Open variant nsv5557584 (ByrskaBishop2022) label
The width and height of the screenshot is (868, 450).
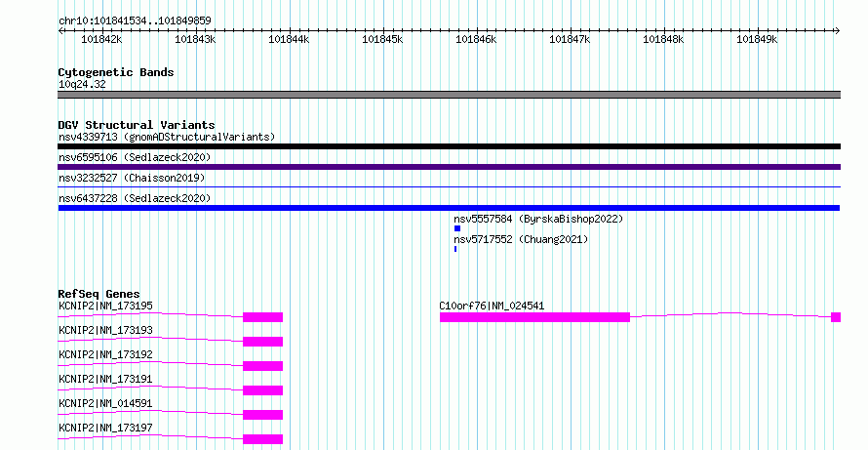(x=538, y=219)
